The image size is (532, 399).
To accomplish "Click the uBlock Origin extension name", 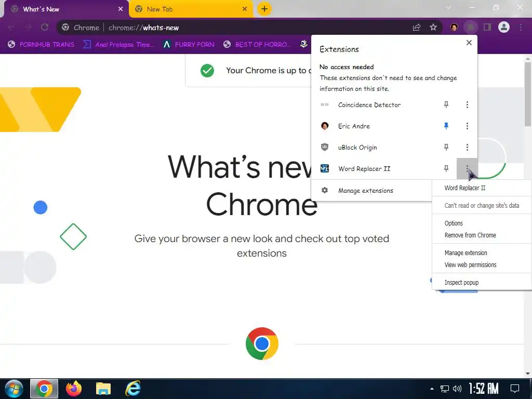I will 357,147.
